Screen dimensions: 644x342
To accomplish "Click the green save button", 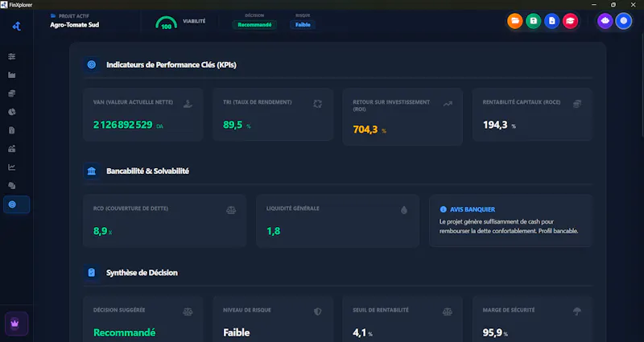I will pos(533,21).
